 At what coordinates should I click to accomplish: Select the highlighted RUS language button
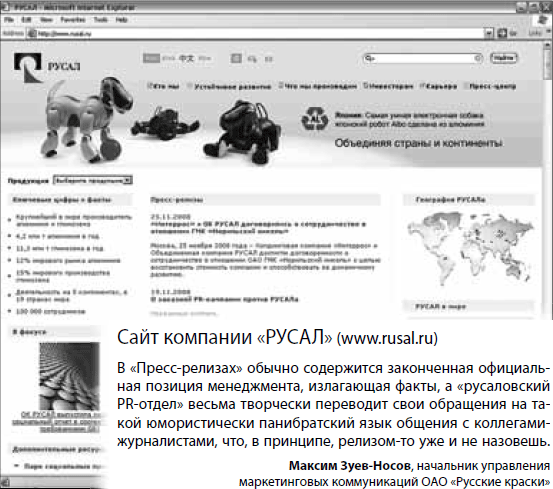click(x=151, y=58)
